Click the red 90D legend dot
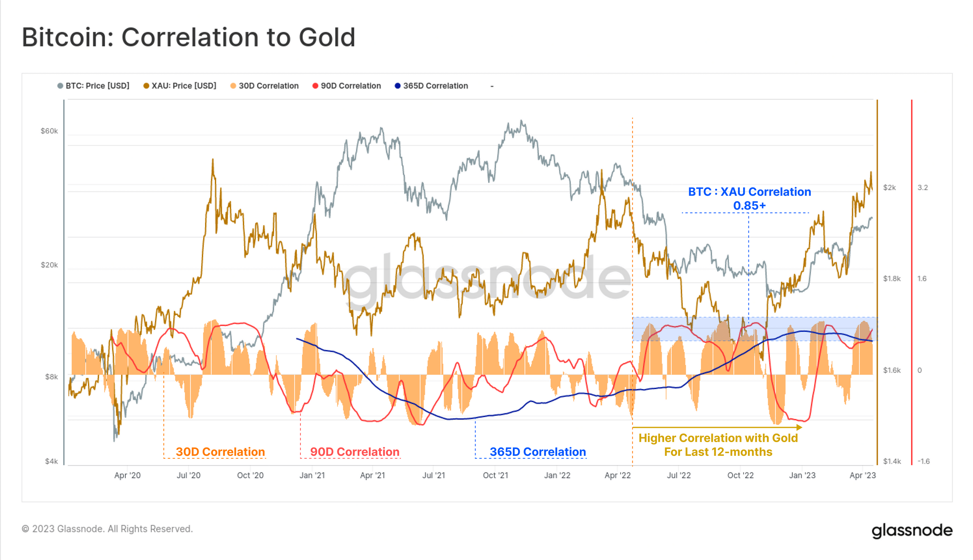 (x=315, y=86)
